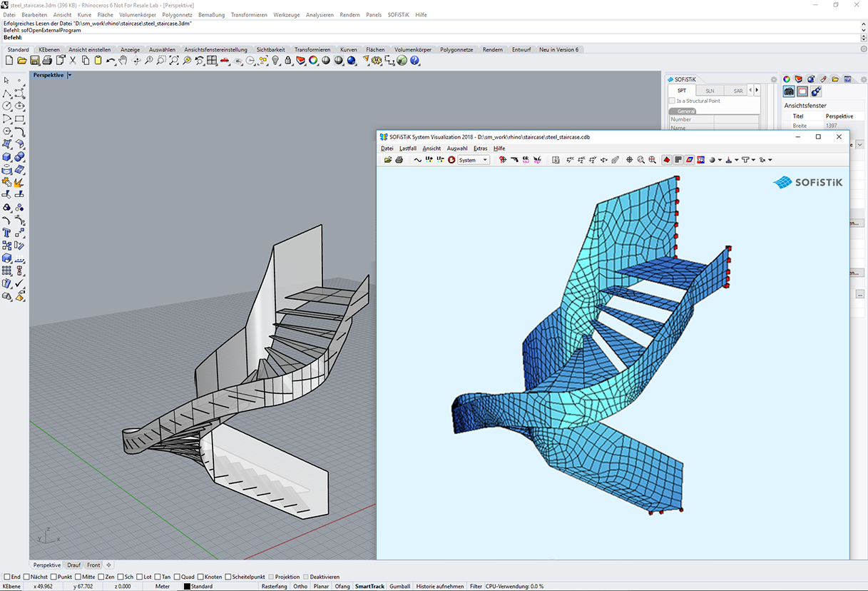
Task: Add a viewport tab with the plus icon
Action: click(x=109, y=565)
